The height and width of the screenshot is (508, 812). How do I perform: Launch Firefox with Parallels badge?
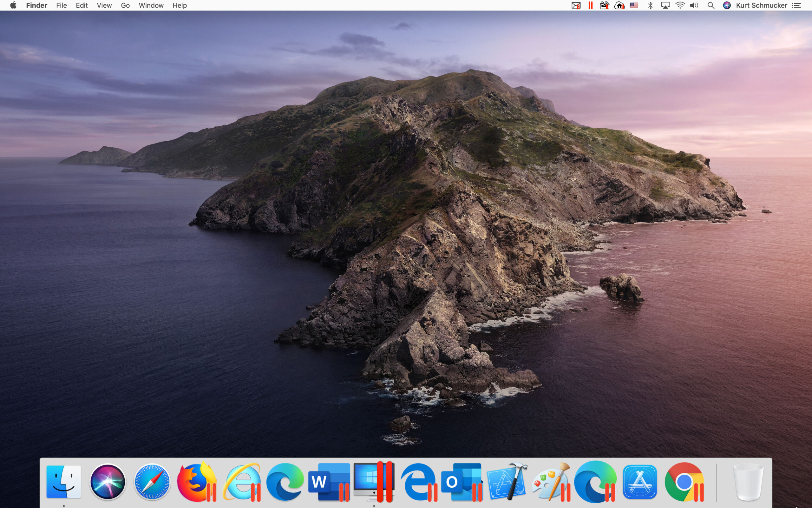[197, 481]
